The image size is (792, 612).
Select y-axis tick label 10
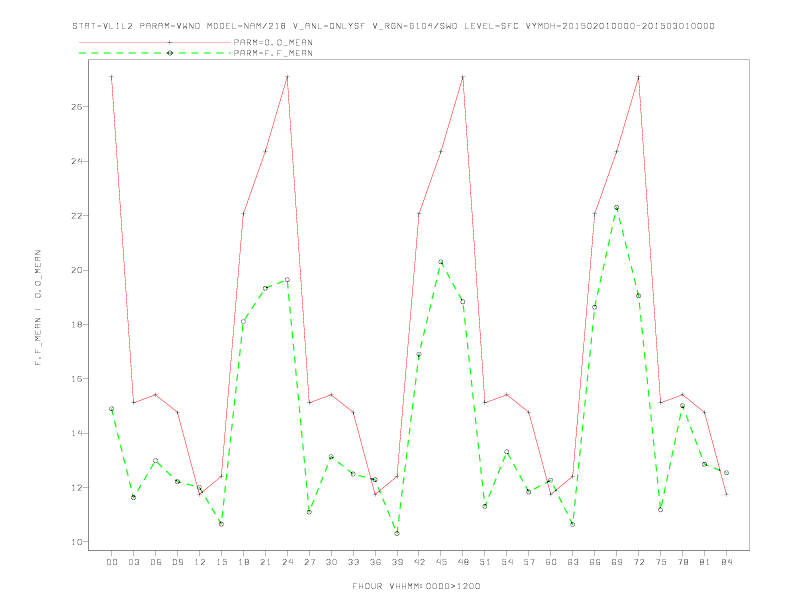click(77, 542)
